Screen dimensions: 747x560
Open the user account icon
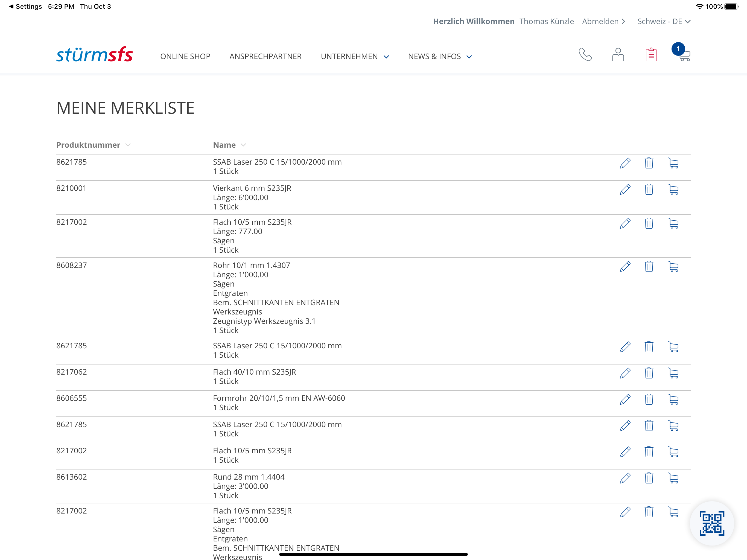pos(618,54)
